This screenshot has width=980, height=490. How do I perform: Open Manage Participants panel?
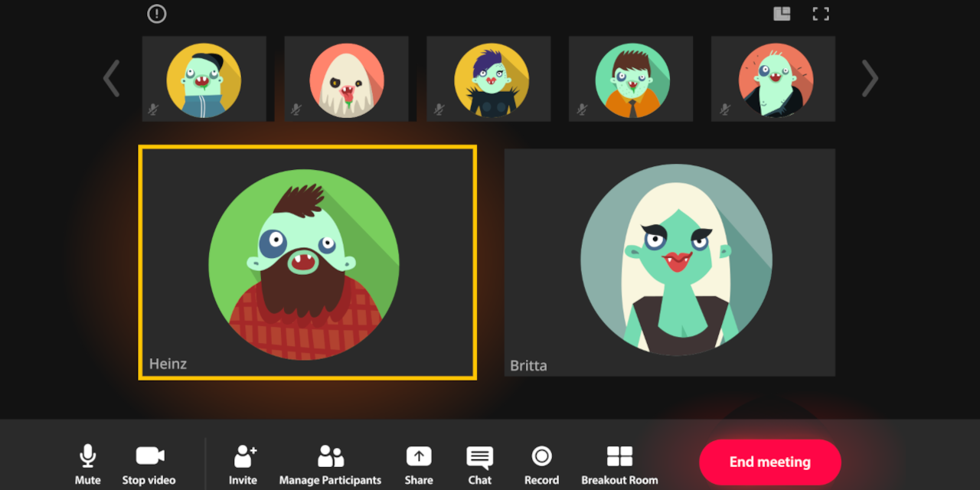[330, 456]
